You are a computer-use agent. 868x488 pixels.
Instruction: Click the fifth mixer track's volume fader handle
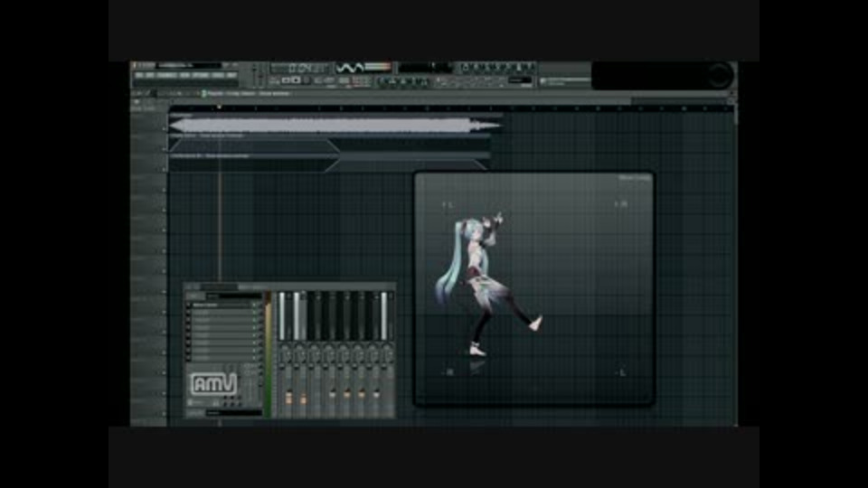point(346,395)
